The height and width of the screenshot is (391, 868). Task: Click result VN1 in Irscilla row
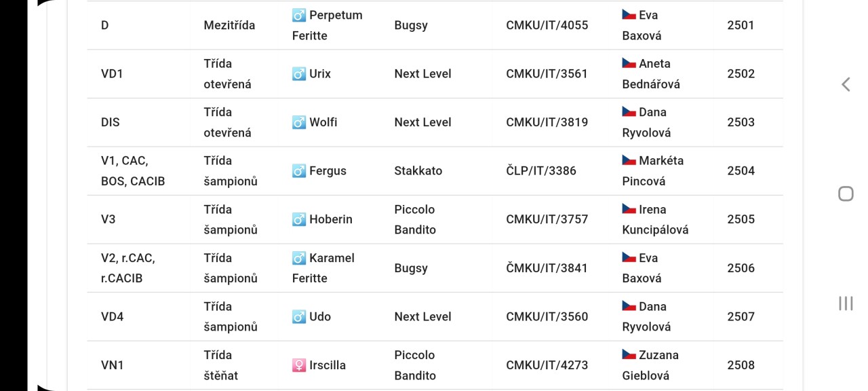point(113,365)
